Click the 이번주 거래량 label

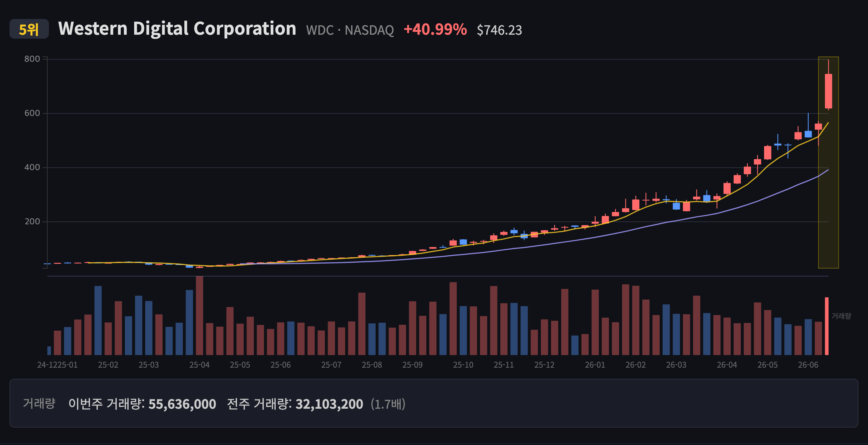click(107, 403)
